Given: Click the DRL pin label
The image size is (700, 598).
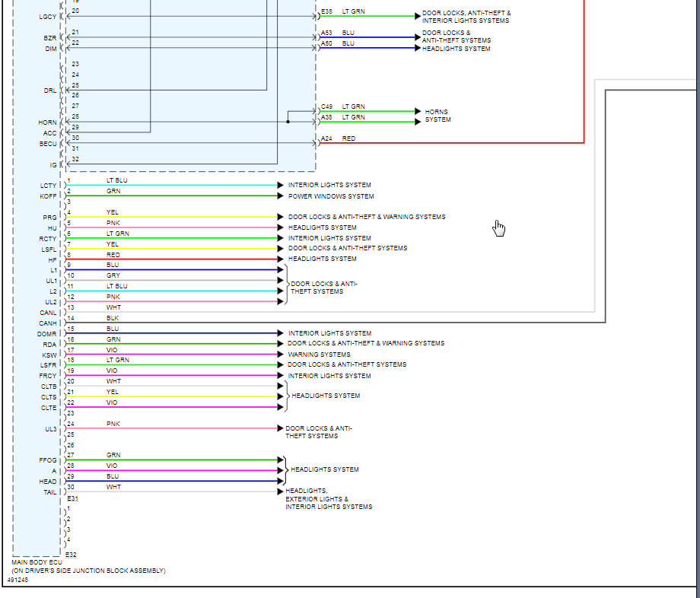Looking at the screenshot, I should (x=50, y=91).
